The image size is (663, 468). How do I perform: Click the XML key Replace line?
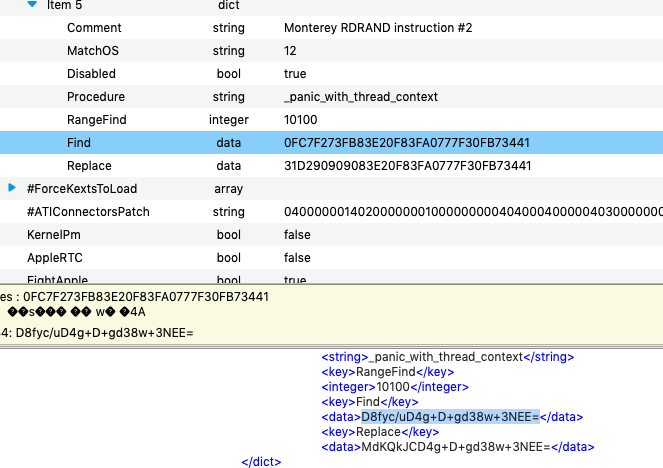(x=380, y=432)
